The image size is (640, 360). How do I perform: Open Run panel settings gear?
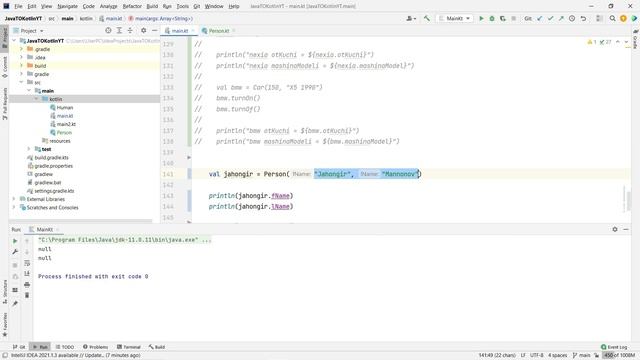(x=615, y=229)
